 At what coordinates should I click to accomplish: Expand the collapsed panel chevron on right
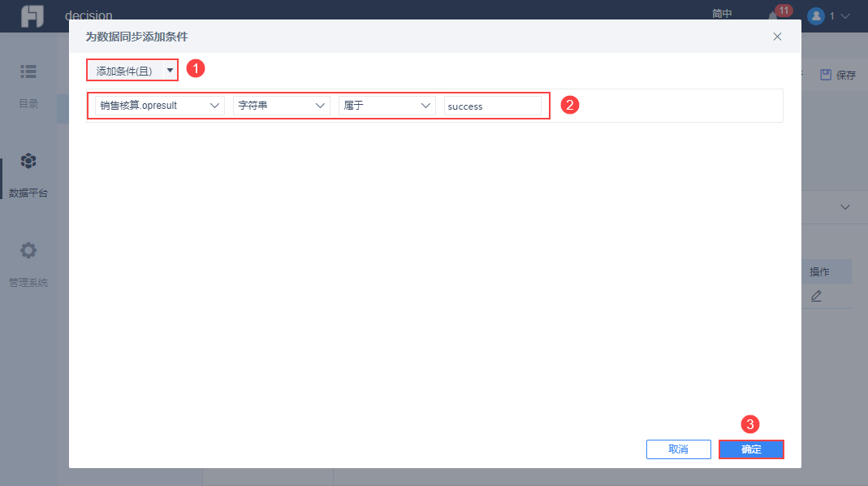pos(844,207)
